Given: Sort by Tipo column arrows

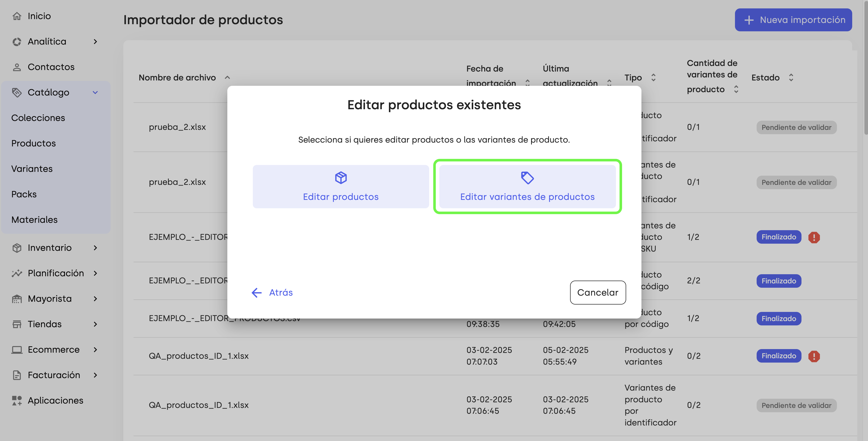Looking at the screenshot, I should tap(653, 77).
